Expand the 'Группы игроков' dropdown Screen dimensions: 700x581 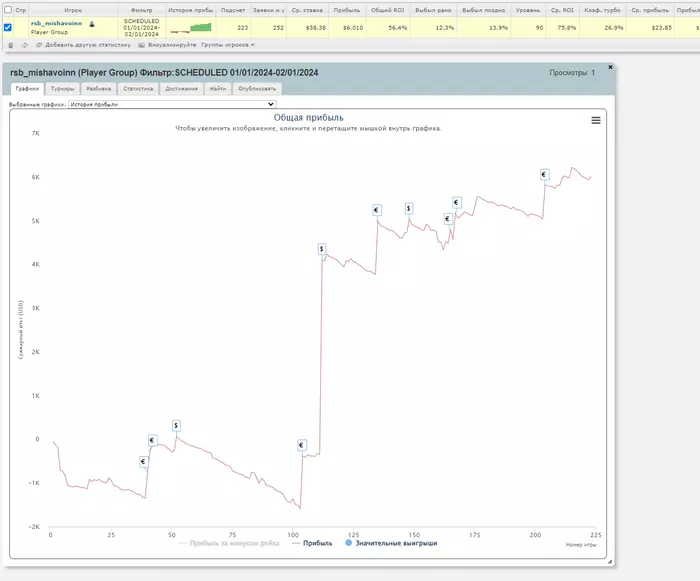228,45
